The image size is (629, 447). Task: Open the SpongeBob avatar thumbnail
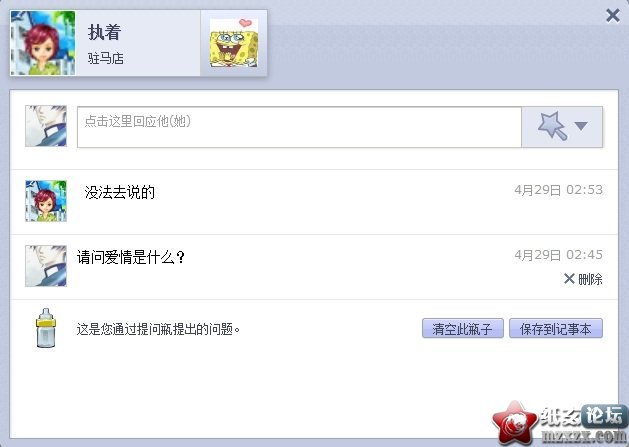234,43
